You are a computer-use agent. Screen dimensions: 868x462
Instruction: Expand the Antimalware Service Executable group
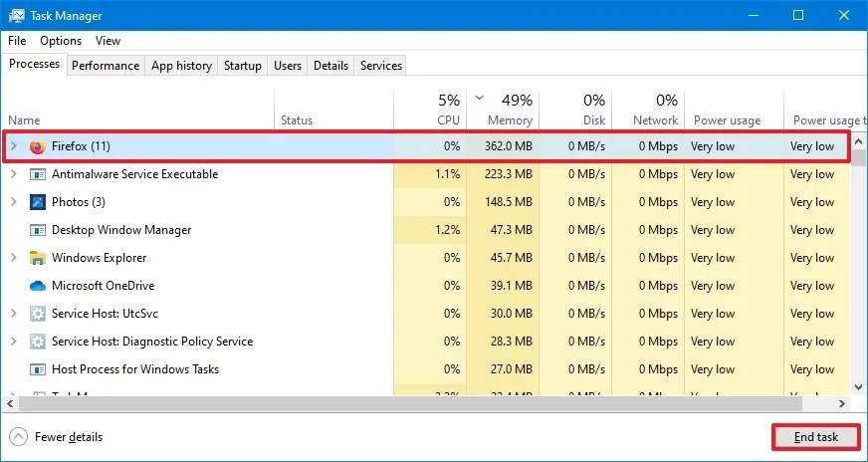(14, 174)
